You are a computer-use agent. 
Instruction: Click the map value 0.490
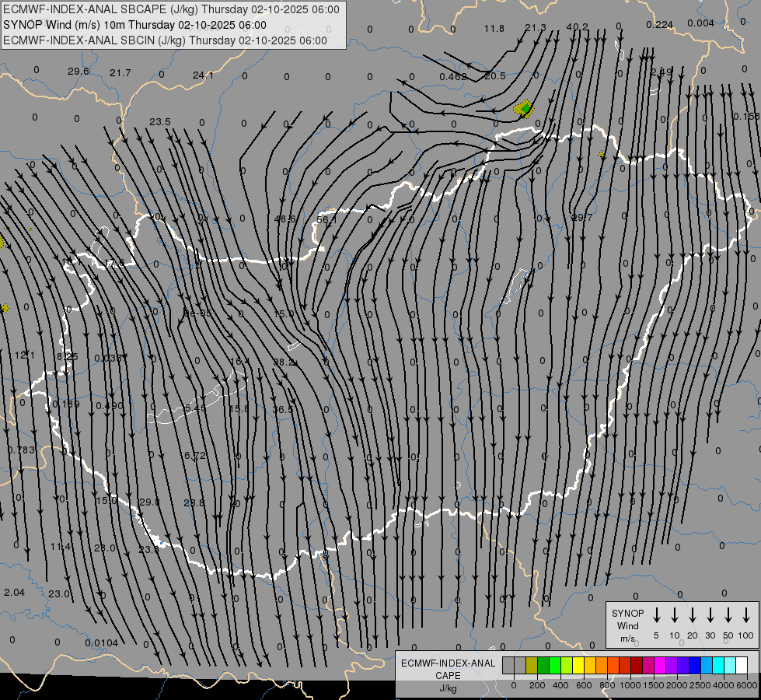coord(109,406)
